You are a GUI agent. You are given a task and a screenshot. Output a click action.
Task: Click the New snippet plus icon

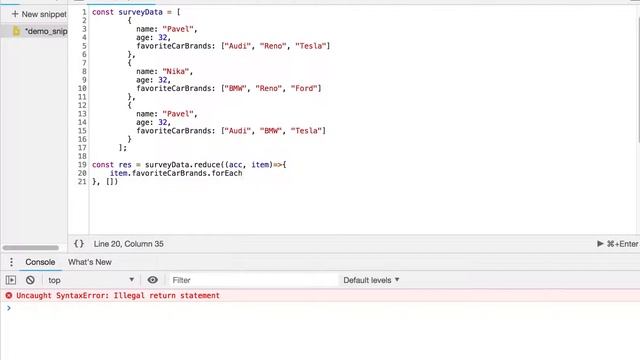[15, 14]
